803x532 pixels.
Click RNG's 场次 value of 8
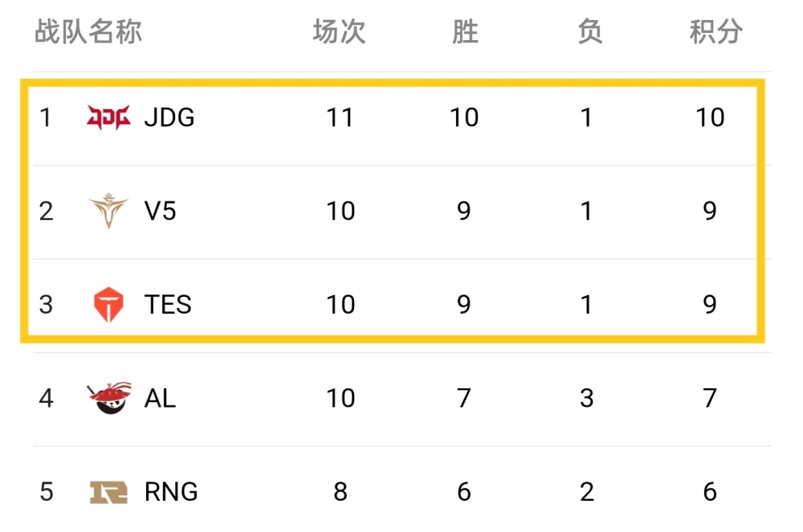[x=340, y=491]
